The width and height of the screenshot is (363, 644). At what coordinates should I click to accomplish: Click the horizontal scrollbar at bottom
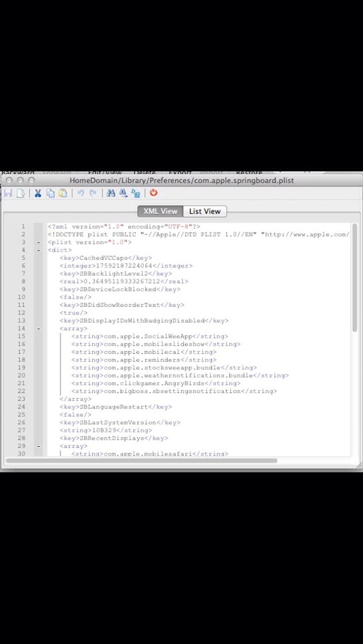[x=141, y=461]
